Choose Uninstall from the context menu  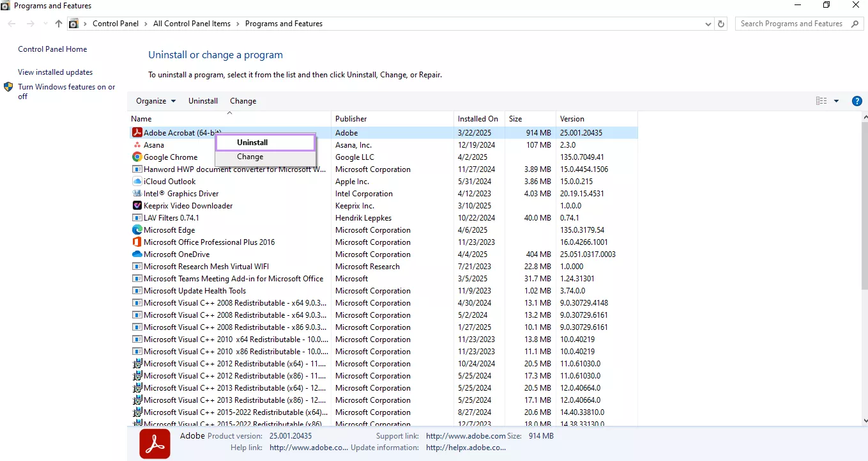tap(251, 142)
